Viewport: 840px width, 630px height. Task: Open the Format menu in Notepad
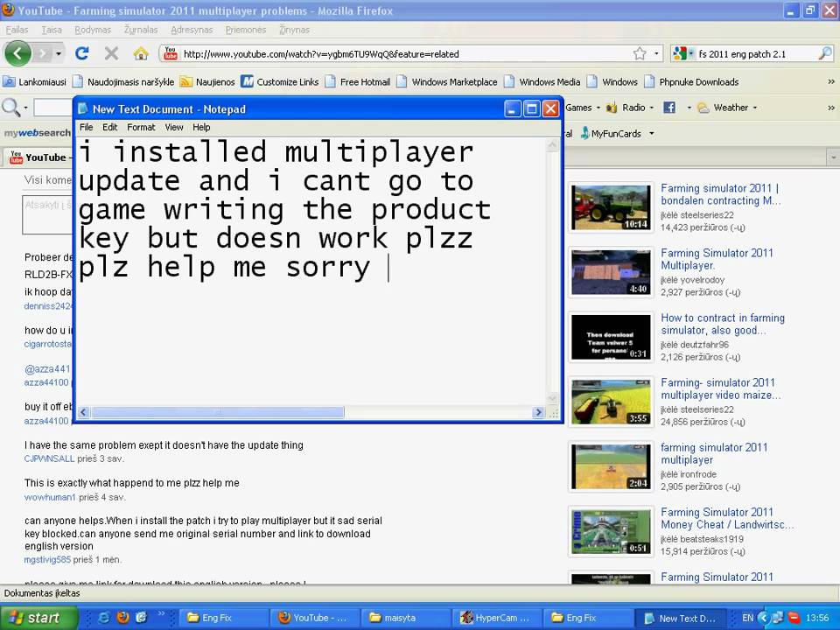coord(141,127)
